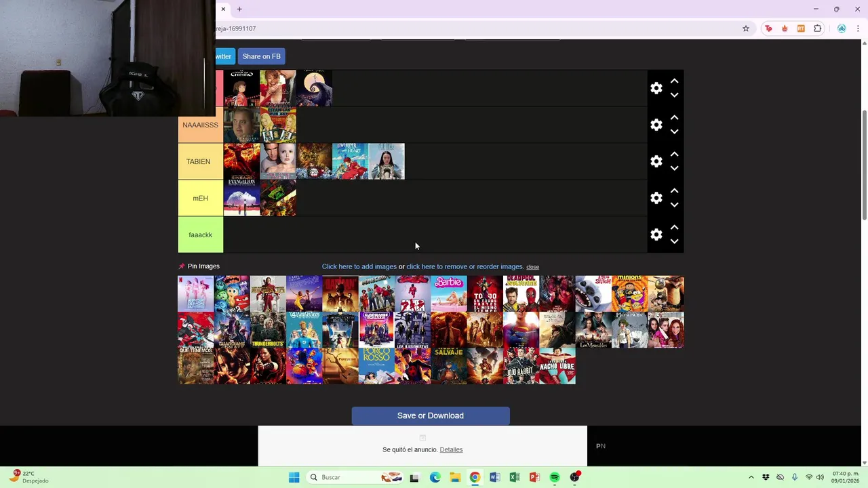Select the Nacho Libre poster
868x488 pixels.
pyautogui.click(x=557, y=366)
